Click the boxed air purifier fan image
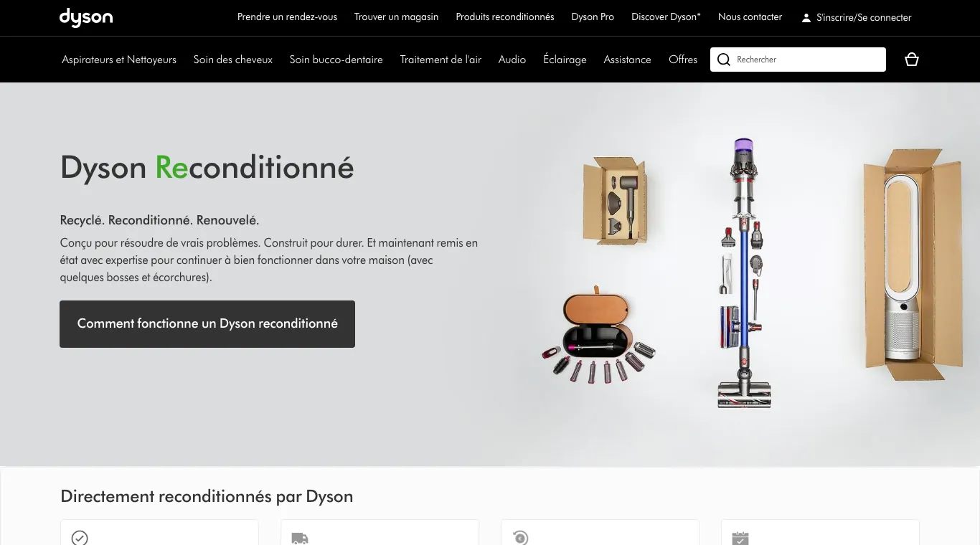The height and width of the screenshot is (545, 980). point(912,265)
